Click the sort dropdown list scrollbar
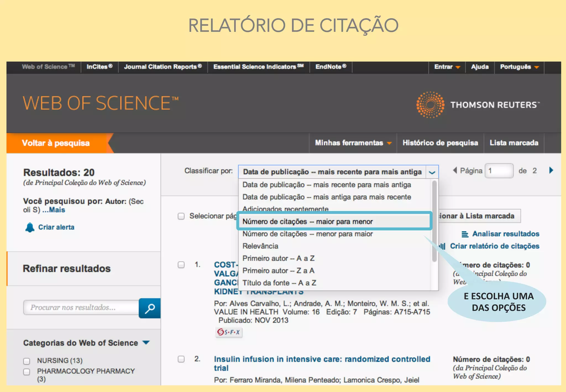This screenshot has width=566, height=392. pyautogui.click(x=434, y=221)
